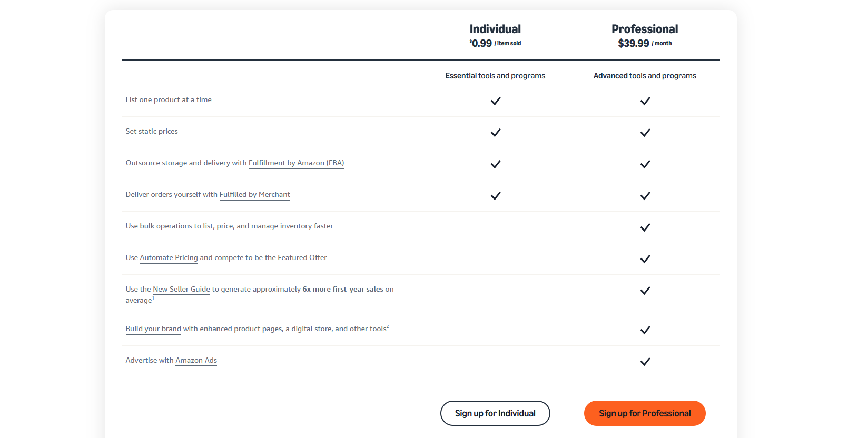Open the Fulfillment by Amazon (FBA) link
Screen dimensions: 868x438
(296, 163)
